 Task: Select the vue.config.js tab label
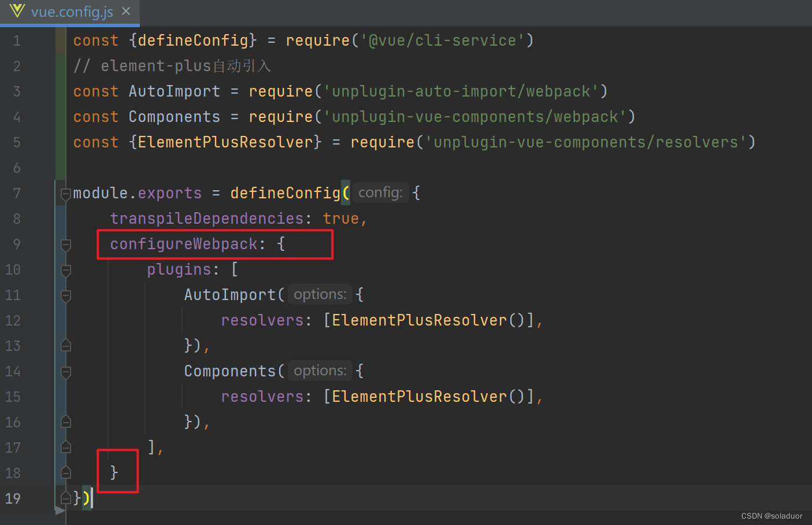(x=72, y=11)
